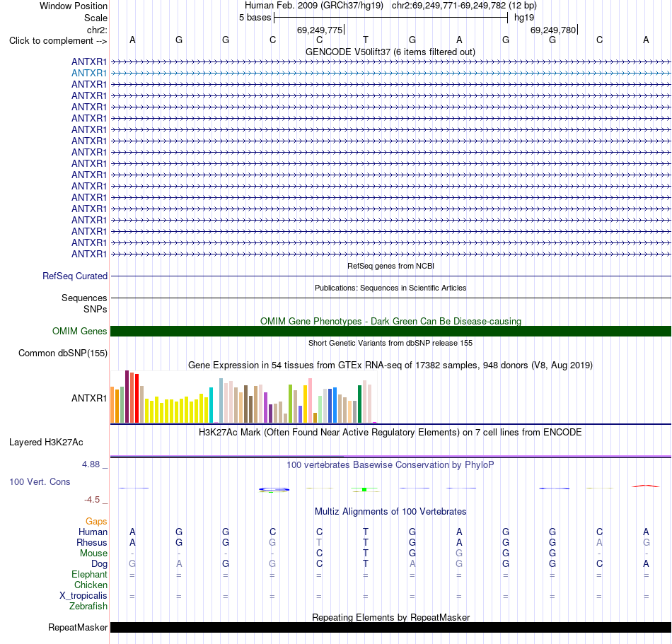The height and width of the screenshot is (644, 672).
Task: Click the 'Zebrafish' species label
Action: click(x=88, y=607)
